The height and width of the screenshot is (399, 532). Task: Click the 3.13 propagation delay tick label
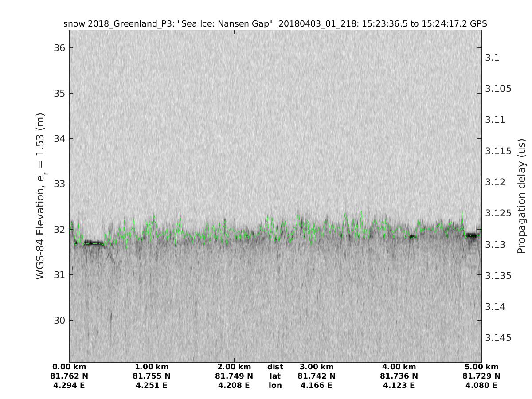495,245
